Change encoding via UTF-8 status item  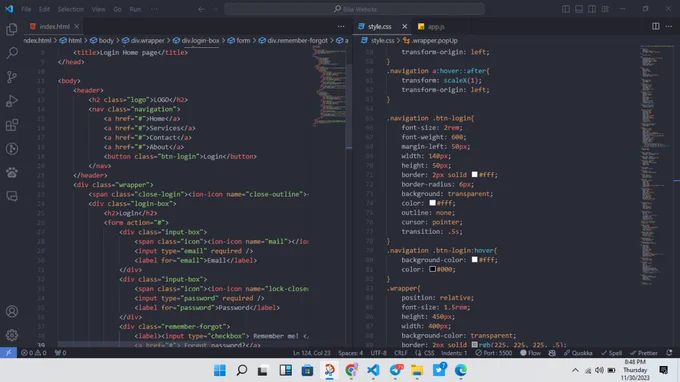(379, 353)
